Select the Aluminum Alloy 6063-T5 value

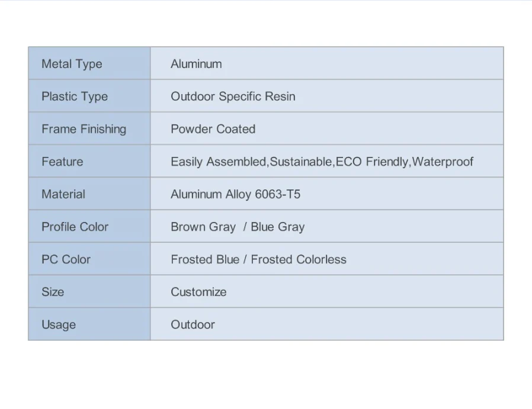[235, 194]
